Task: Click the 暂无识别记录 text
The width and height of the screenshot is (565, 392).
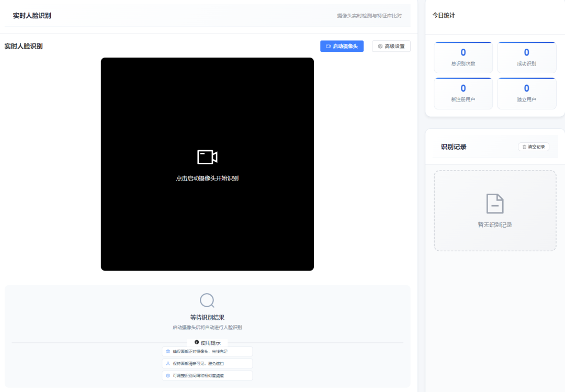Action: 495,225
